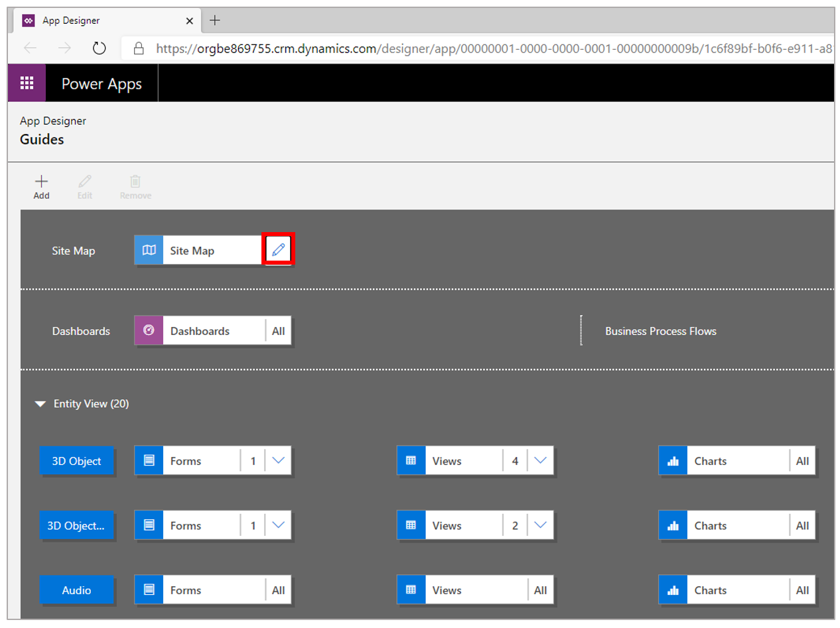Image resolution: width=840 pixels, height=628 pixels.
Task: Click the browser back arrow
Action: (31, 48)
